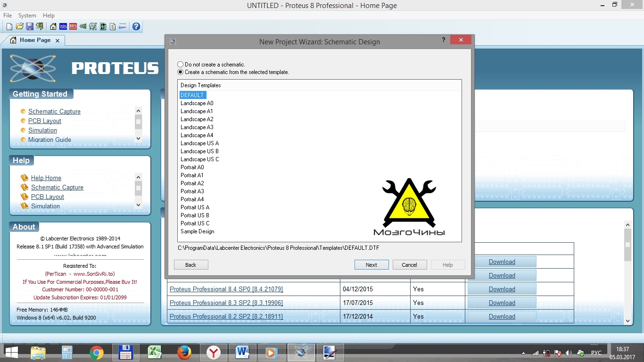This screenshot has height=362, width=644.
Task: Open File Explorer from the taskbar
Action: pos(38,352)
